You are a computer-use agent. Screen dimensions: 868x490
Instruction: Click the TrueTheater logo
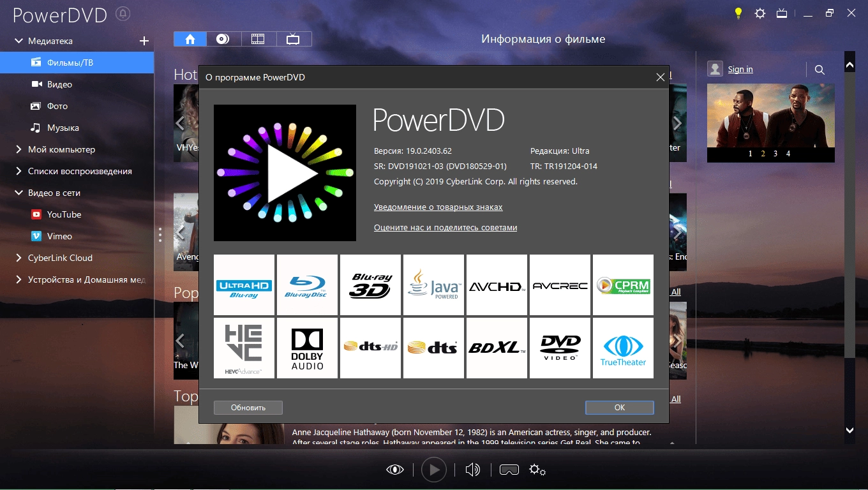coord(623,348)
